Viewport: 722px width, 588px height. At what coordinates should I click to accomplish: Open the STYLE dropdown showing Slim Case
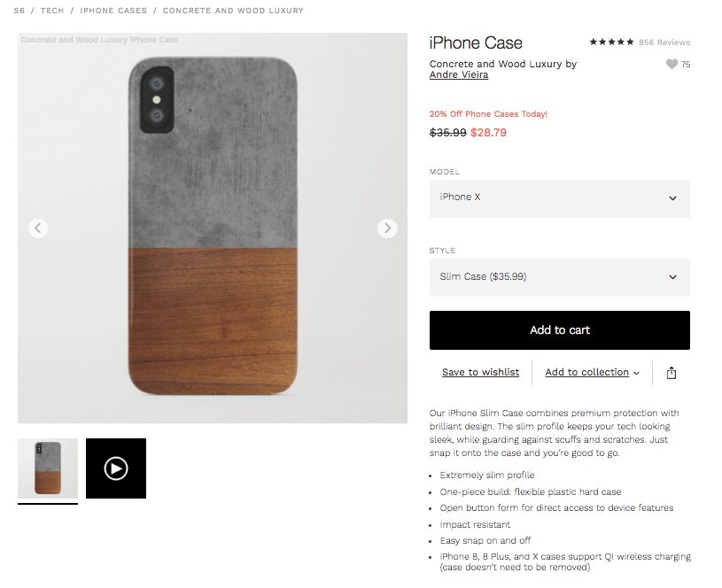[x=559, y=277]
